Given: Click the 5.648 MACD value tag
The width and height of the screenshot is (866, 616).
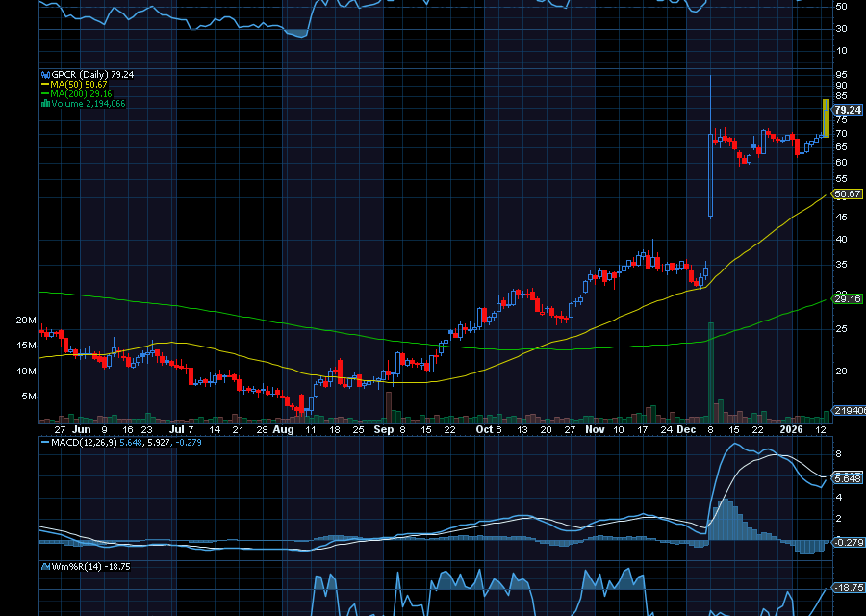Looking at the screenshot, I should click(847, 478).
